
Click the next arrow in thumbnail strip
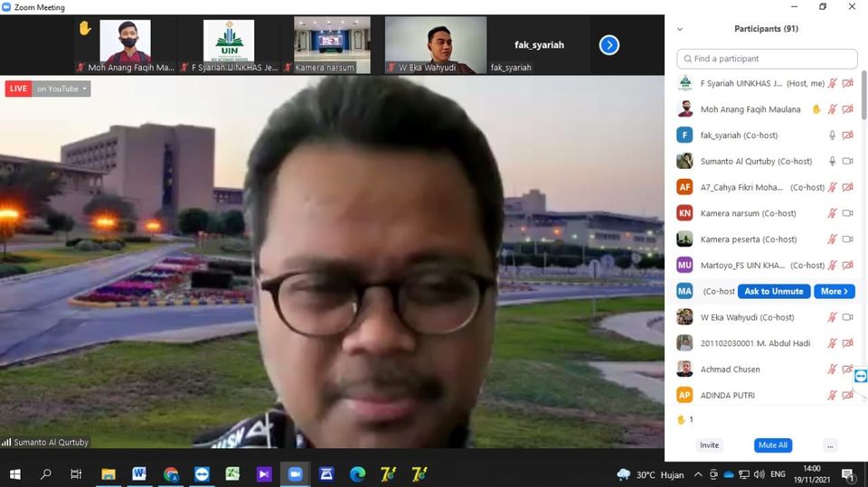(x=609, y=44)
